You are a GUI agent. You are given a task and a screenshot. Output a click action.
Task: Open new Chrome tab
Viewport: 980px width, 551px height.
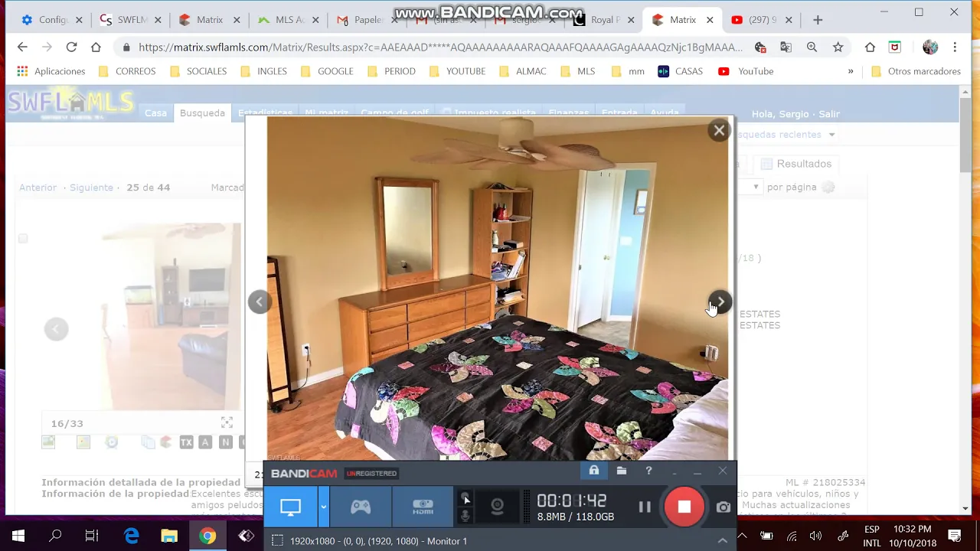point(818,20)
